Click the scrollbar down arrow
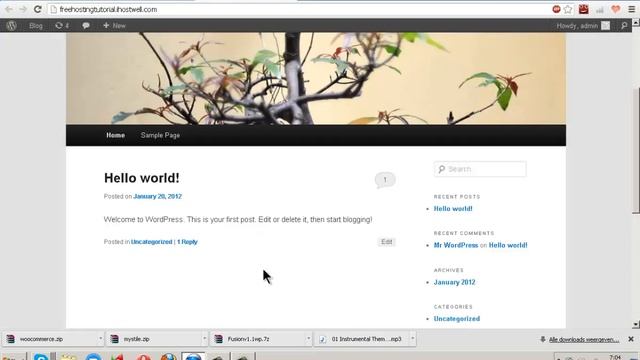640x360 pixels. pos(636,324)
